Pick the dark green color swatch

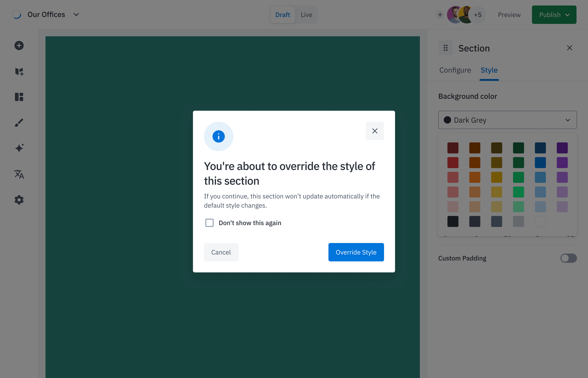[x=519, y=148]
